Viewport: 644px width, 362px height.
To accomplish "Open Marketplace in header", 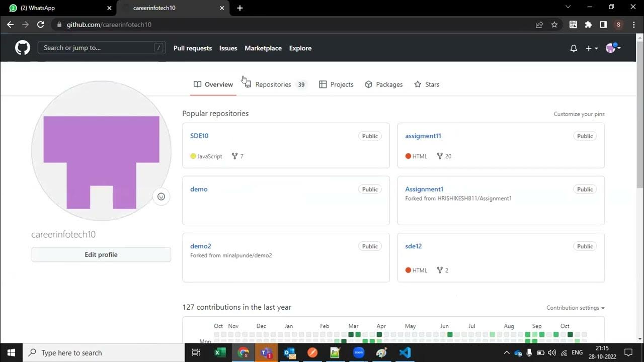I will [x=263, y=48].
